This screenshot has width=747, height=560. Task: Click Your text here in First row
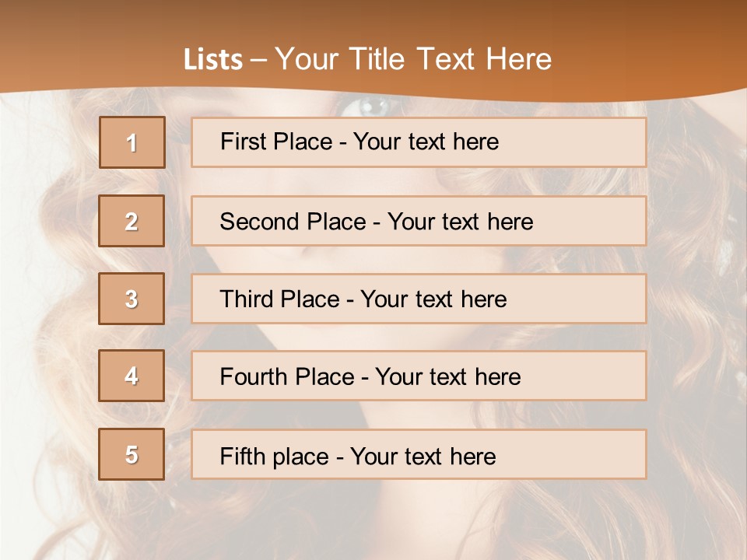[x=426, y=142]
